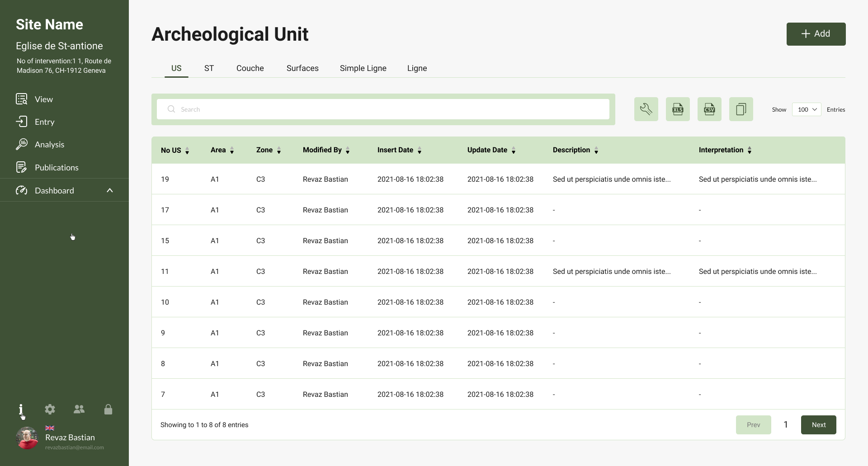Click the Search input field
Viewport: 868px width, 466px height.
383,109
